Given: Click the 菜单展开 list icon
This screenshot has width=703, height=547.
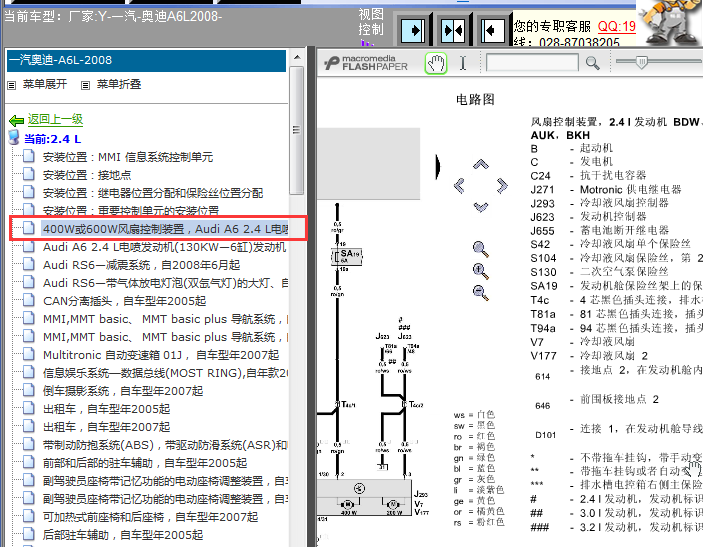Looking at the screenshot, I should 12,85.
